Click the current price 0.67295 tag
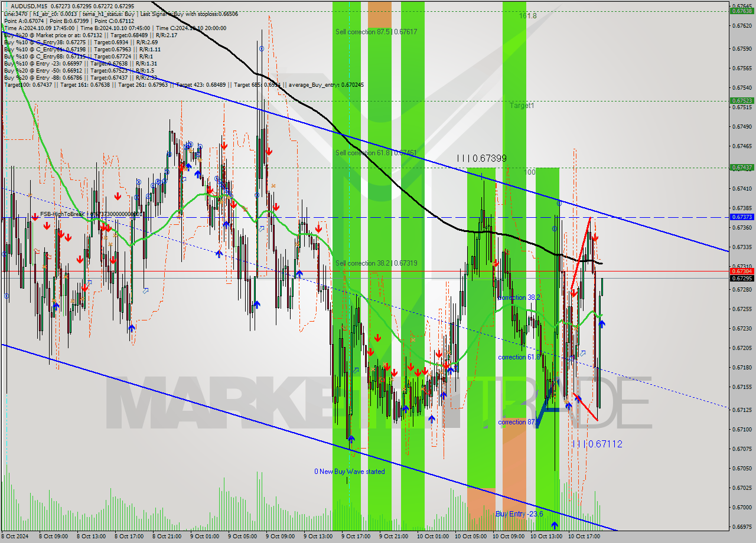This screenshot has width=756, height=543. pyautogui.click(x=741, y=278)
